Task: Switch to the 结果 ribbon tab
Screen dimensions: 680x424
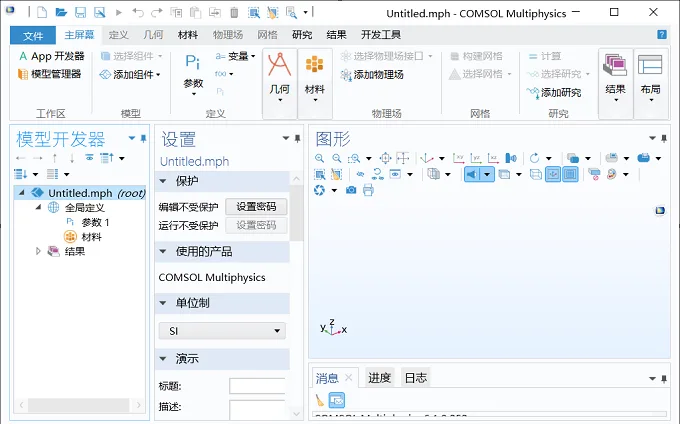Action: pos(336,35)
